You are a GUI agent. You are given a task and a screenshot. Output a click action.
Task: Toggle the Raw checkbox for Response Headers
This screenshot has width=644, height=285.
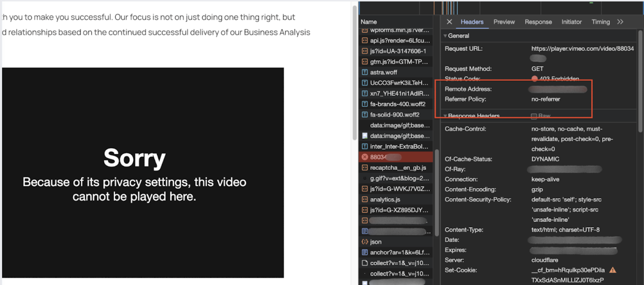(x=534, y=116)
